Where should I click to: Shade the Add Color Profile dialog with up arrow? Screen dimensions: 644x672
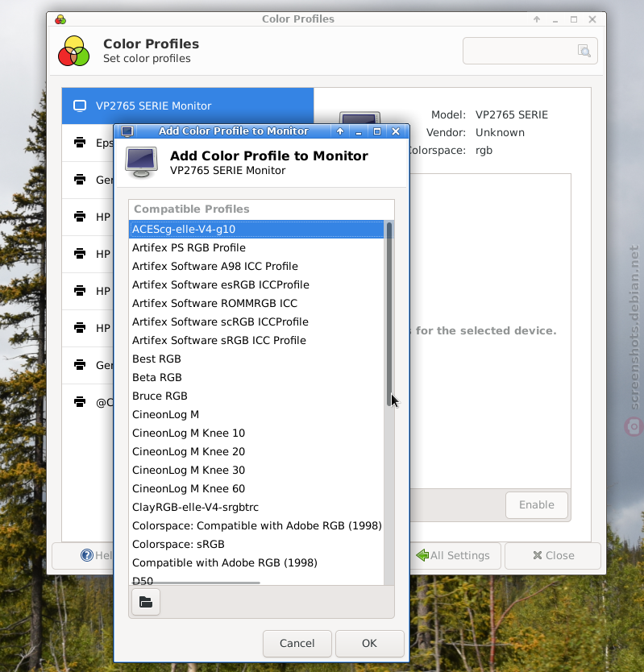click(x=340, y=131)
